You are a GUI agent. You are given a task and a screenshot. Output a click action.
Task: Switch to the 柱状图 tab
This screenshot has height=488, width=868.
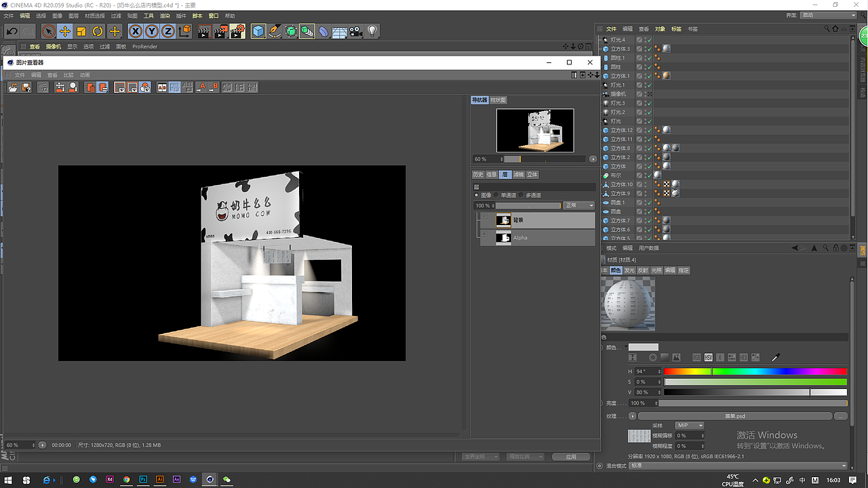(x=498, y=100)
